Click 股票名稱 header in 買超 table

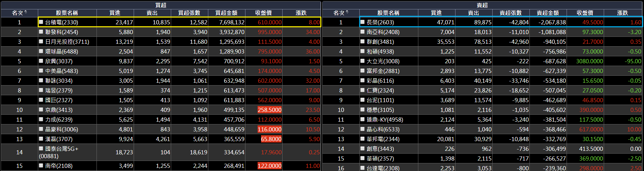pos(67,13)
